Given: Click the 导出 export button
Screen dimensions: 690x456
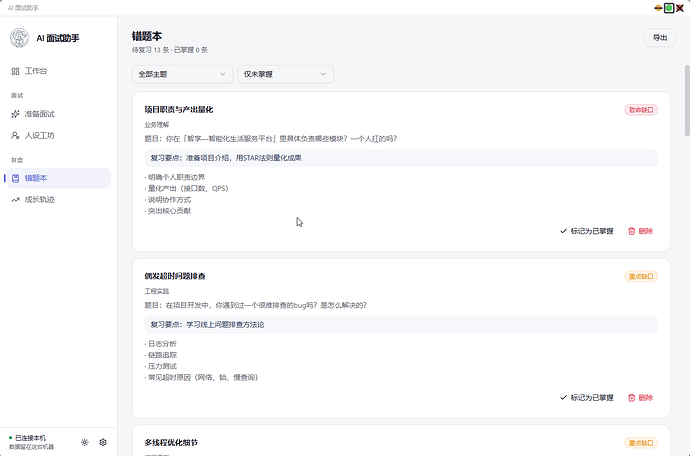Looking at the screenshot, I should (660, 38).
